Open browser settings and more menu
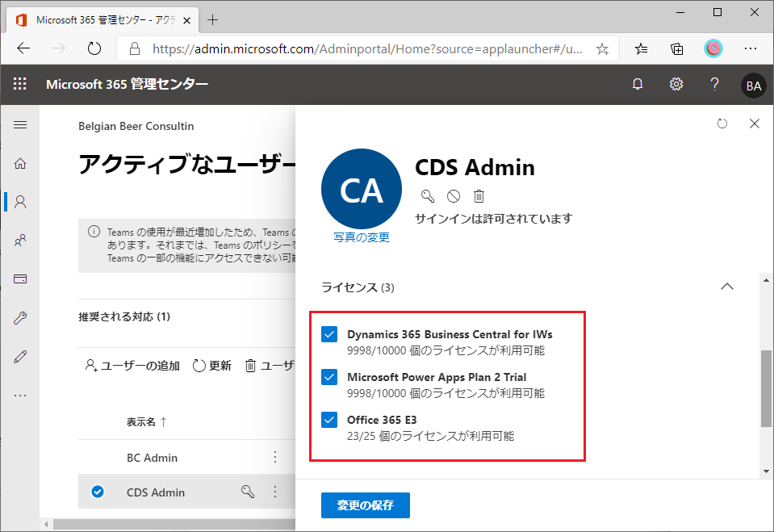 (751, 48)
